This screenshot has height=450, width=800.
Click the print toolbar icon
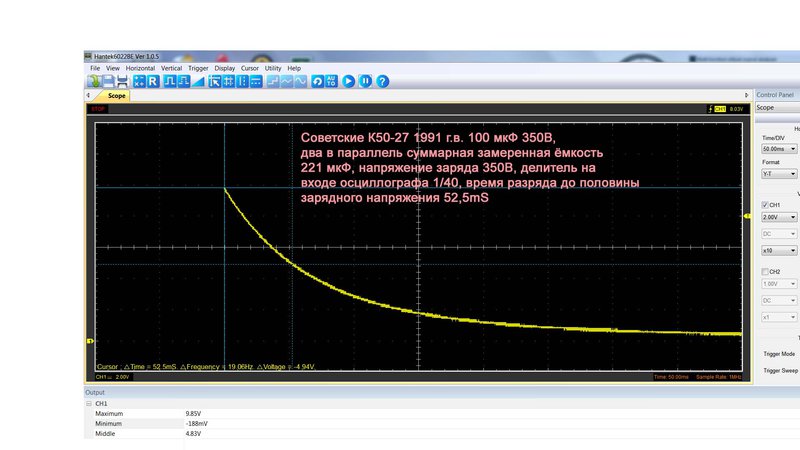pyautogui.click(x=122, y=81)
